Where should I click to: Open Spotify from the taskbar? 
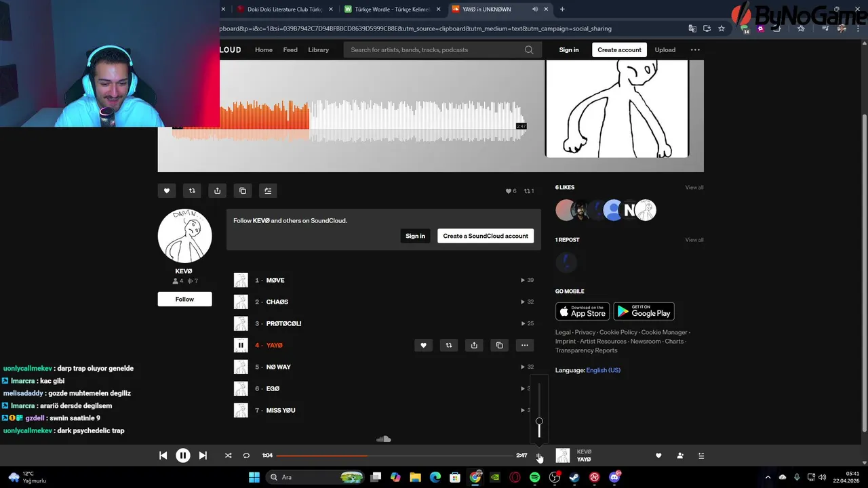tap(534, 477)
